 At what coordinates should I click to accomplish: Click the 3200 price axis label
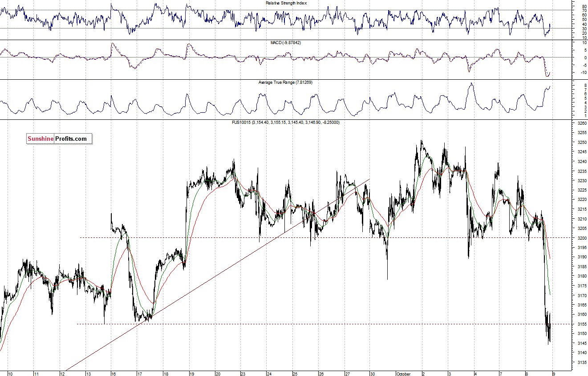click(581, 238)
